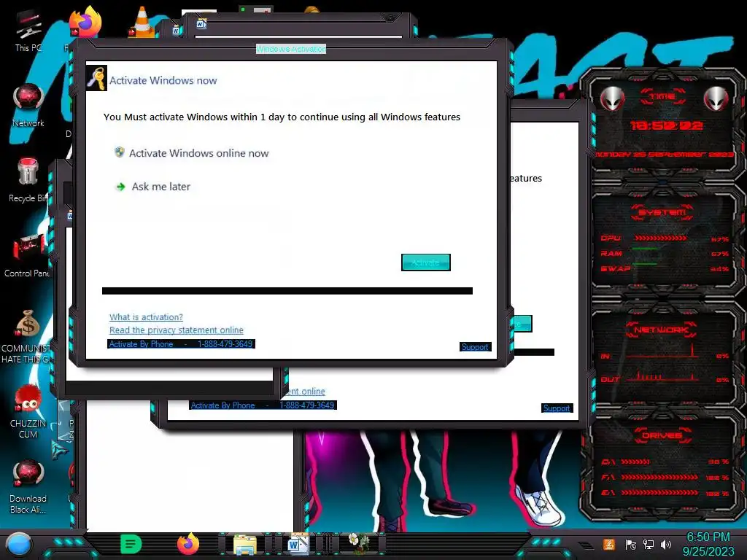Click the Word icon in the rear window title bar

[x=201, y=23]
